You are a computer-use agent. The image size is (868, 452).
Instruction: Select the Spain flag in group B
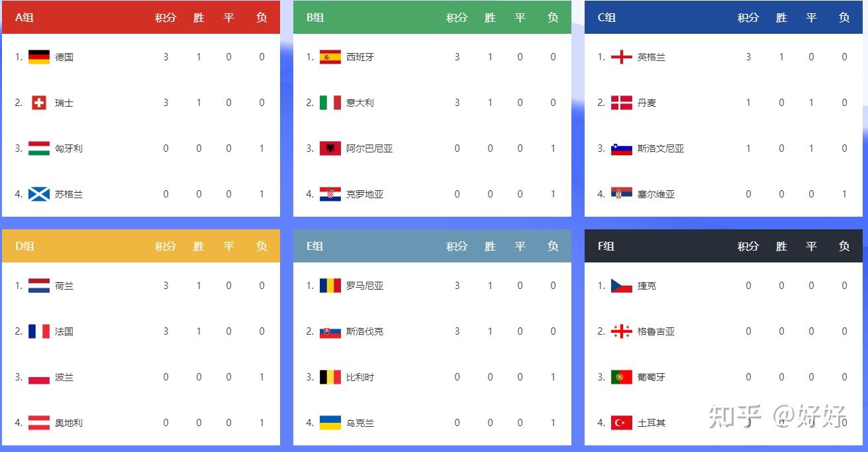click(x=330, y=57)
